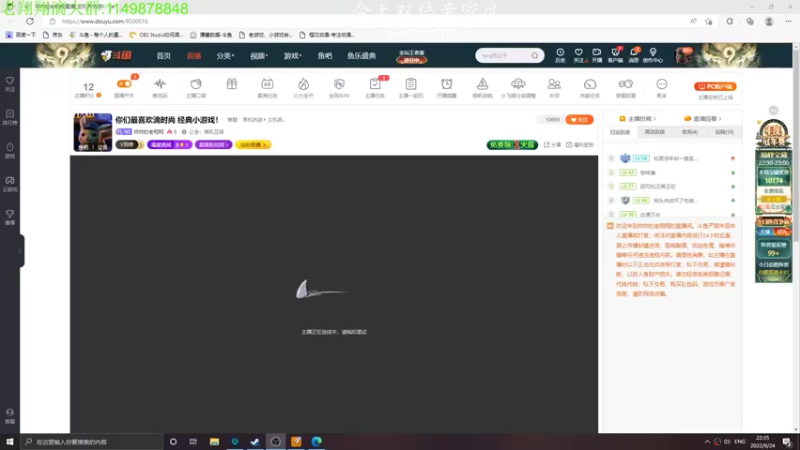Open Steam from the taskbar
The image size is (800, 450).
(x=255, y=441)
